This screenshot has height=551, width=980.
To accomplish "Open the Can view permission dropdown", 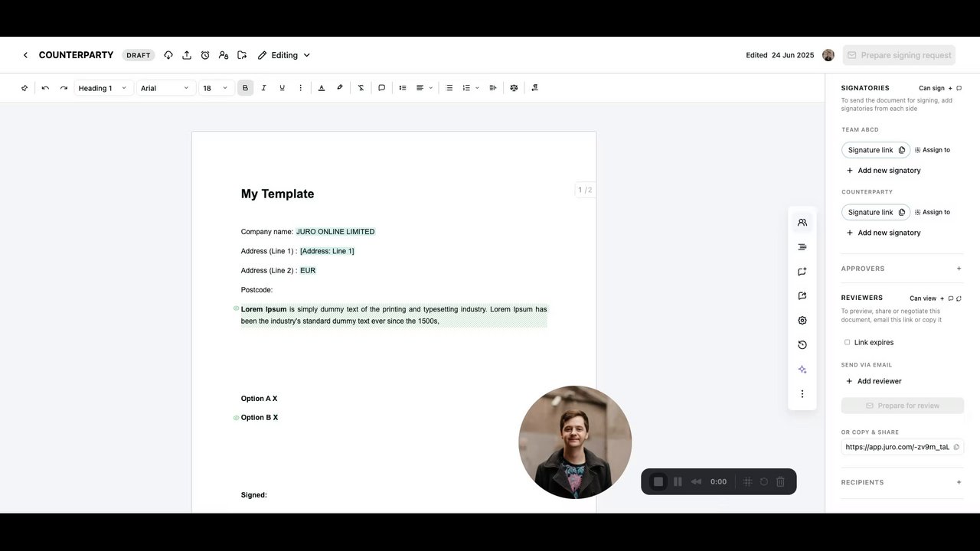I will (x=927, y=298).
